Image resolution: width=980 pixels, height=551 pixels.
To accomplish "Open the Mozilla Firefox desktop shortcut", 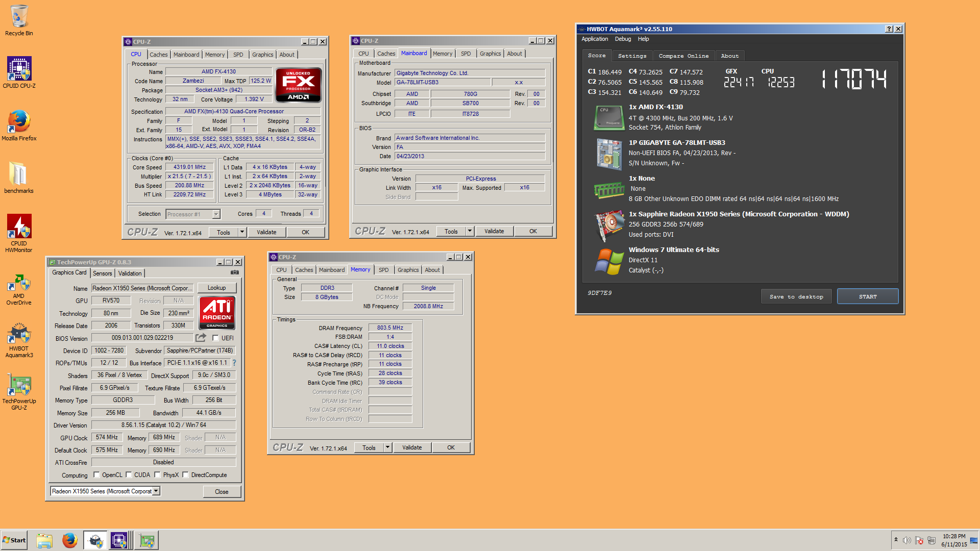I will point(19,126).
